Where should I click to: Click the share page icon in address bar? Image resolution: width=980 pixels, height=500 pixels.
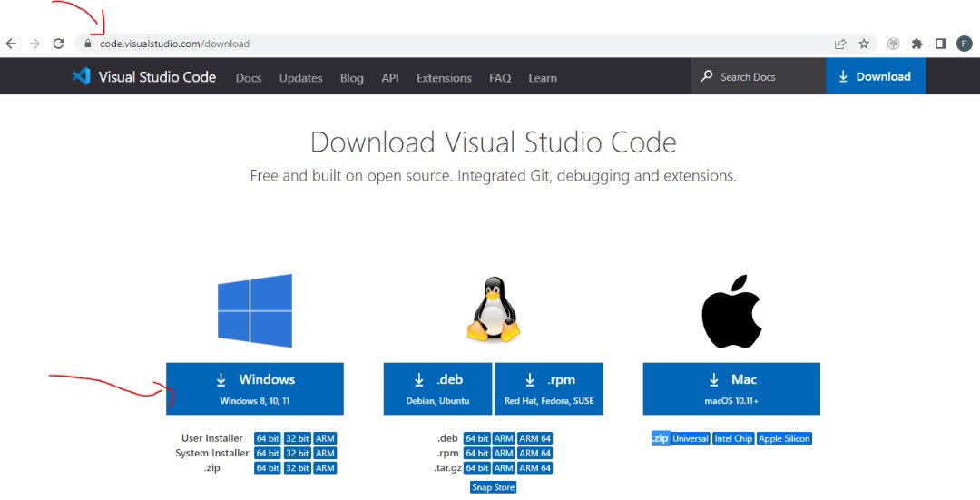click(x=840, y=44)
